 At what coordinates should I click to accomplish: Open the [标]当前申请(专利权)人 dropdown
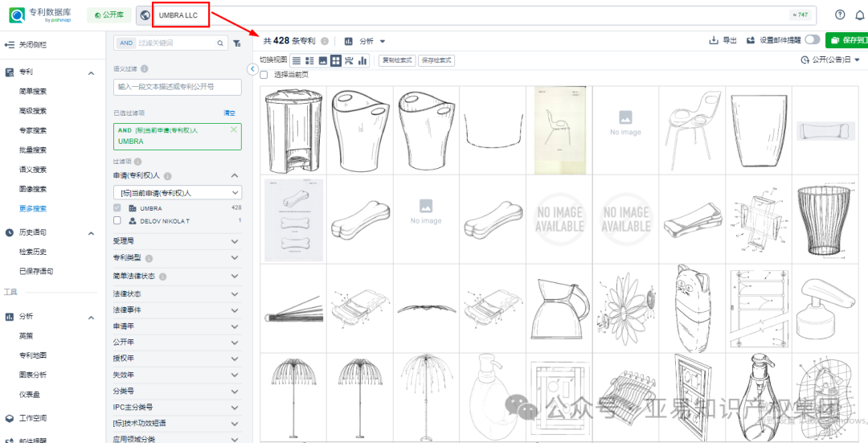[177, 192]
